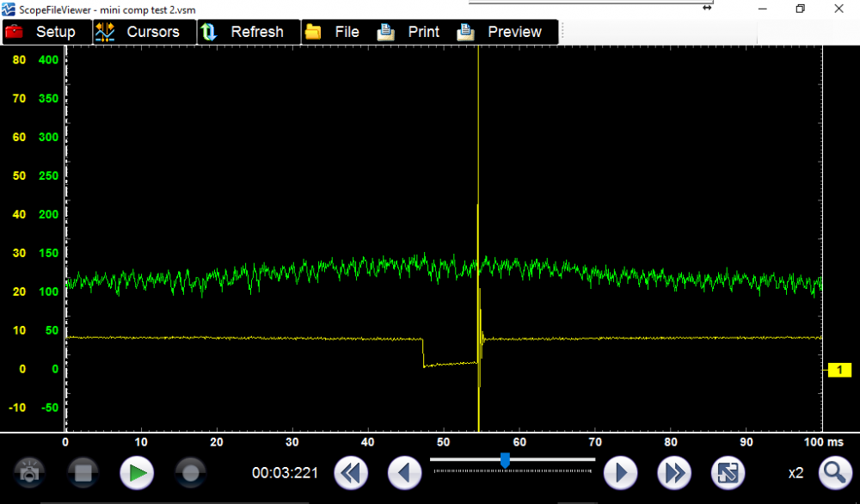Step forward one frame with right arrow
The width and height of the screenshot is (860, 504).
pyautogui.click(x=620, y=473)
